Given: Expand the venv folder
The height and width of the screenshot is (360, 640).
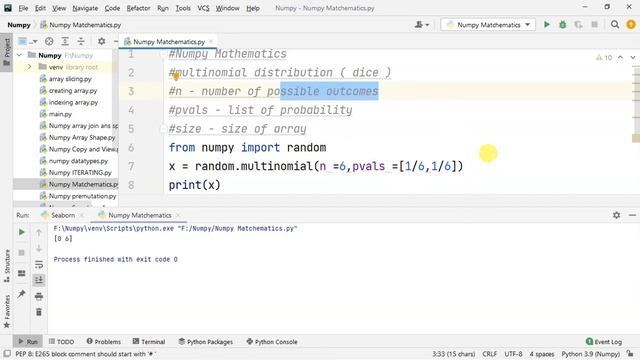Looking at the screenshot, I should [x=29, y=67].
